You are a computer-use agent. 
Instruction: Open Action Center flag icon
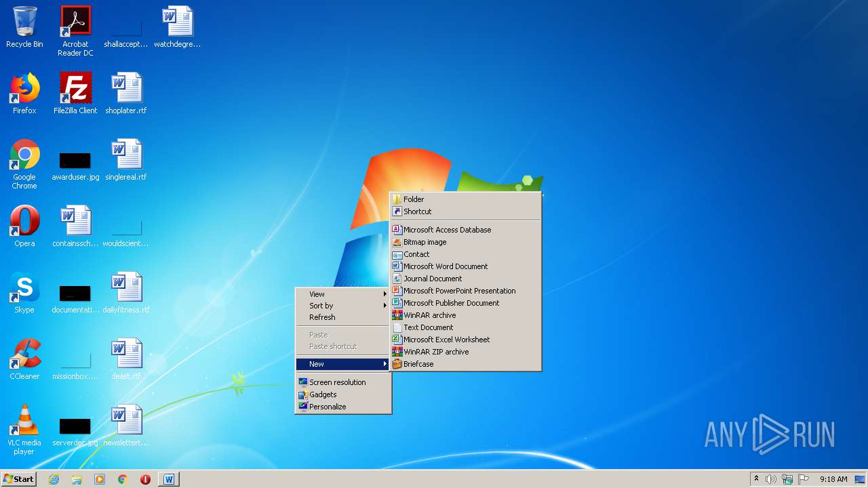click(x=804, y=479)
